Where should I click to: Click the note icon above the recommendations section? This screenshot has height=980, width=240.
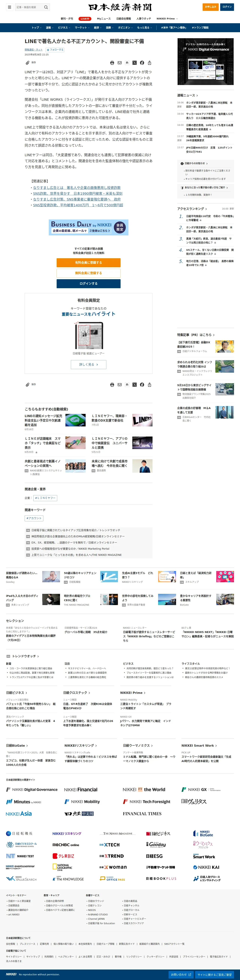click(127, 385)
